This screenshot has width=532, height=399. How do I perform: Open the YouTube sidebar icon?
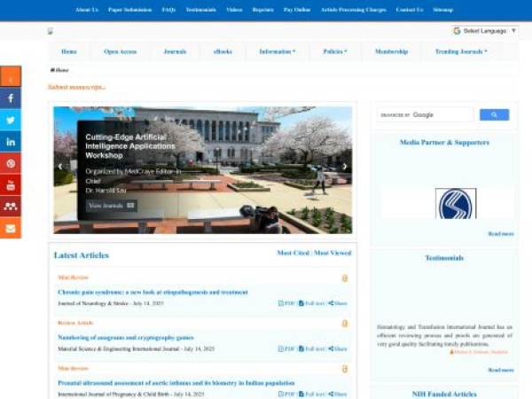tap(11, 185)
